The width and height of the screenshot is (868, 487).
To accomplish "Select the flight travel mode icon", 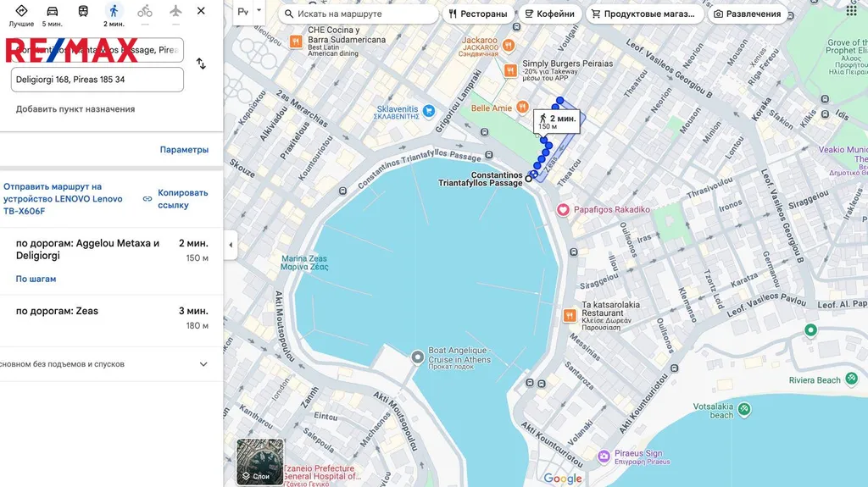I will pos(175,11).
